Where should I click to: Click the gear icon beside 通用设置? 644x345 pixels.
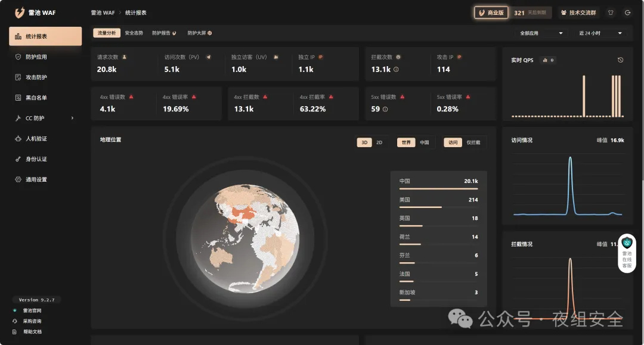click(x=18, y=179)
